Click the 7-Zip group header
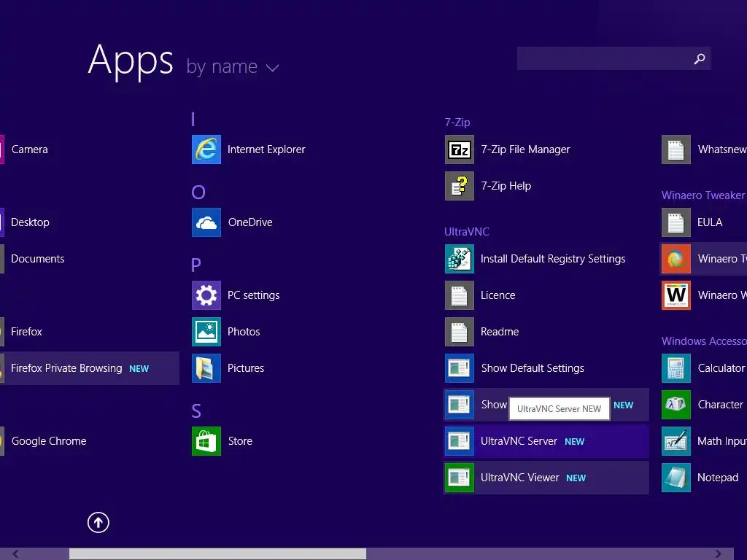Screen dimensions: 747x560 (457, 122)
